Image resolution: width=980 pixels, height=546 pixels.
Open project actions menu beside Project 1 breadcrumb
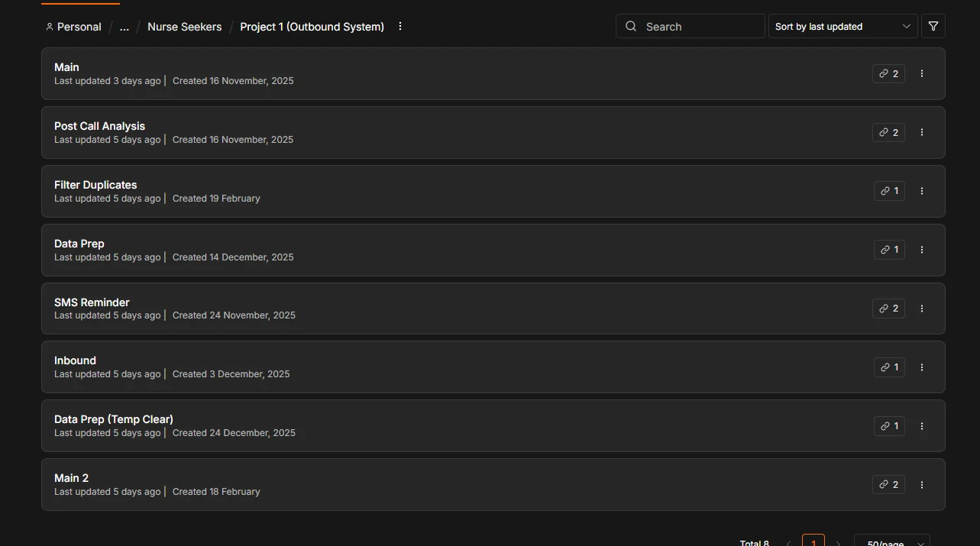[400, 27]
